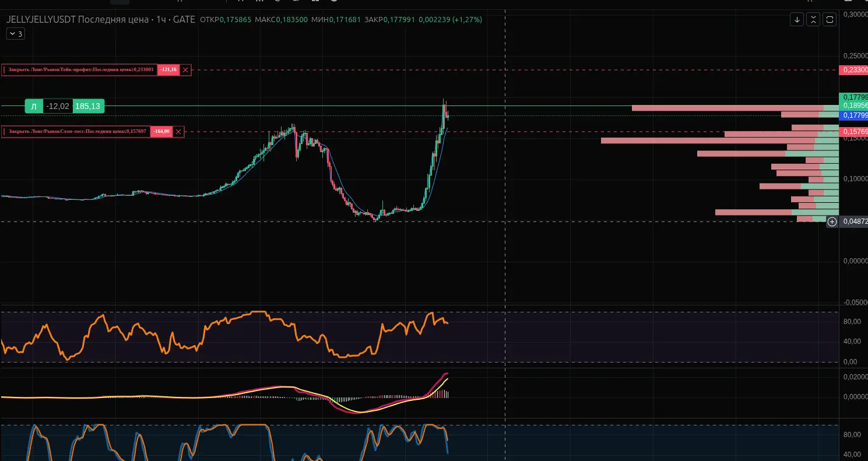Viewport: 868px width, 461px height.
Task: Click the take-profit estimated value -121,16
Action: (168, 70)
